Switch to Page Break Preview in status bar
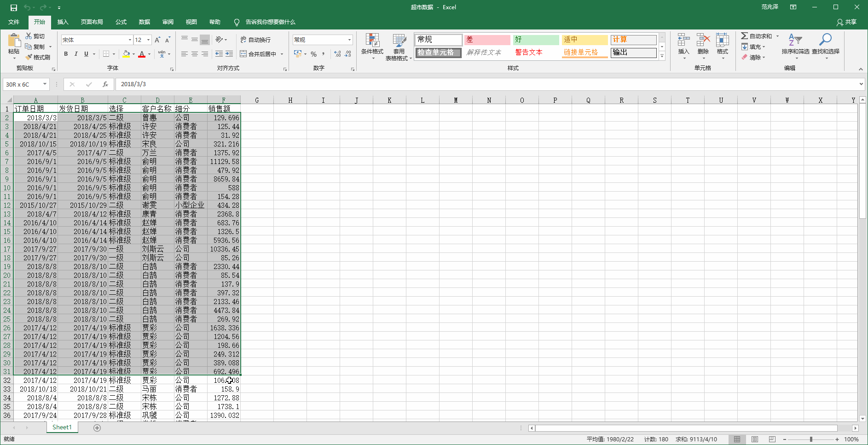 [x=772, y=439]
